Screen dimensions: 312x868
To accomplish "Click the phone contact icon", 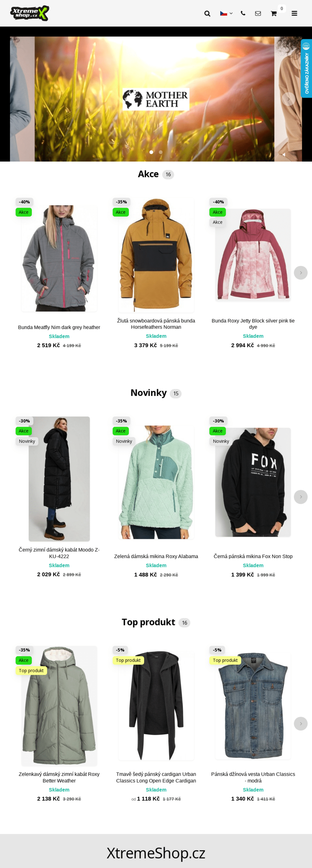I will pyautogui.click(x=243, y=13).
